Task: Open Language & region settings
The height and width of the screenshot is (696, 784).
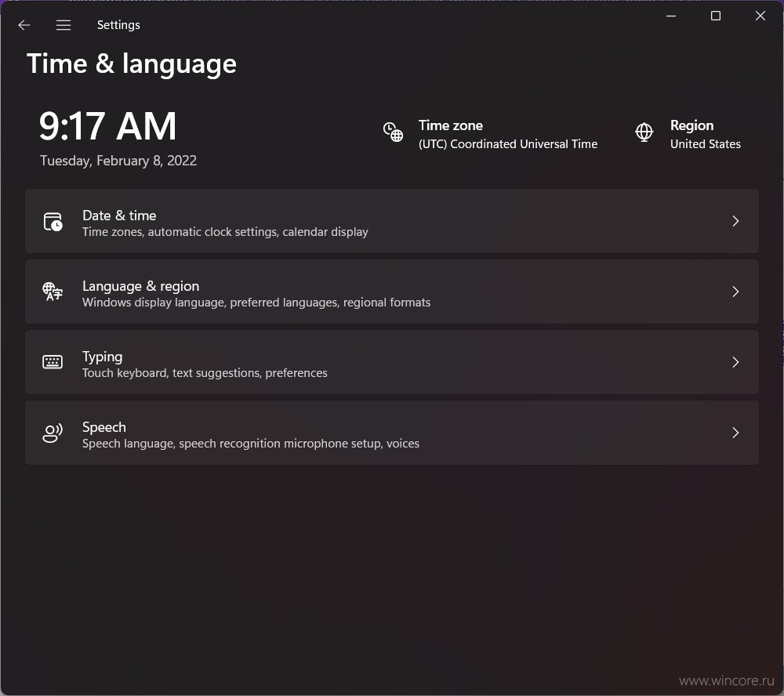Action: 392,292
